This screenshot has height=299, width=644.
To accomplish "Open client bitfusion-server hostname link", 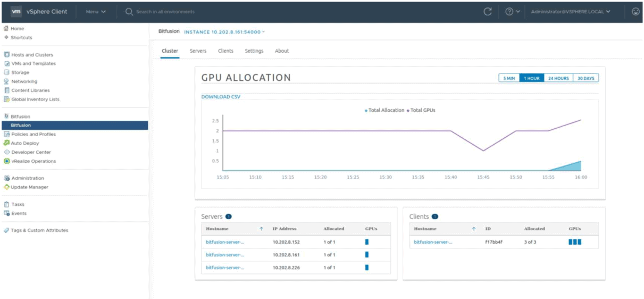I will tap(433, 242).
